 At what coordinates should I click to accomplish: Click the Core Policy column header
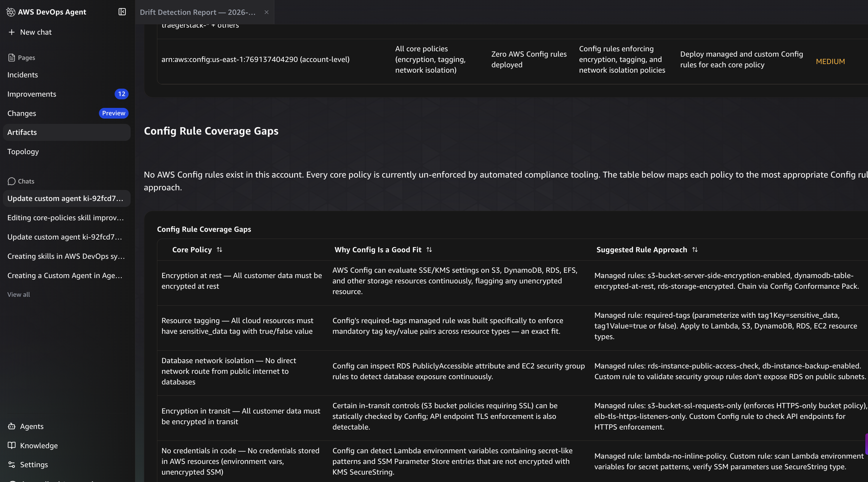[192, 250]
